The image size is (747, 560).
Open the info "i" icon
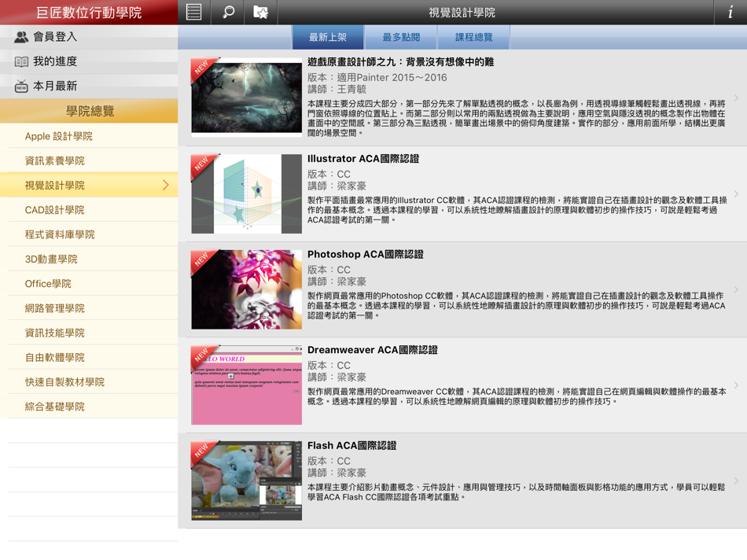pos(730,12)
